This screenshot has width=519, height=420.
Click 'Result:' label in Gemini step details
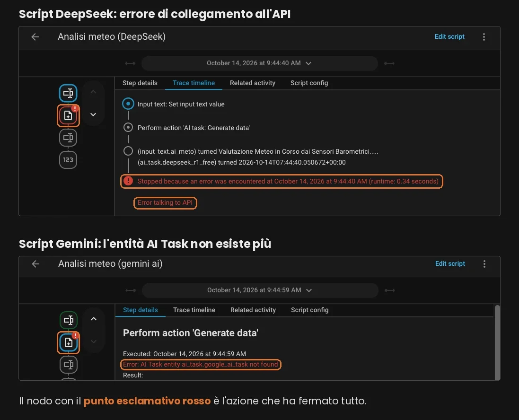[133, 376]
